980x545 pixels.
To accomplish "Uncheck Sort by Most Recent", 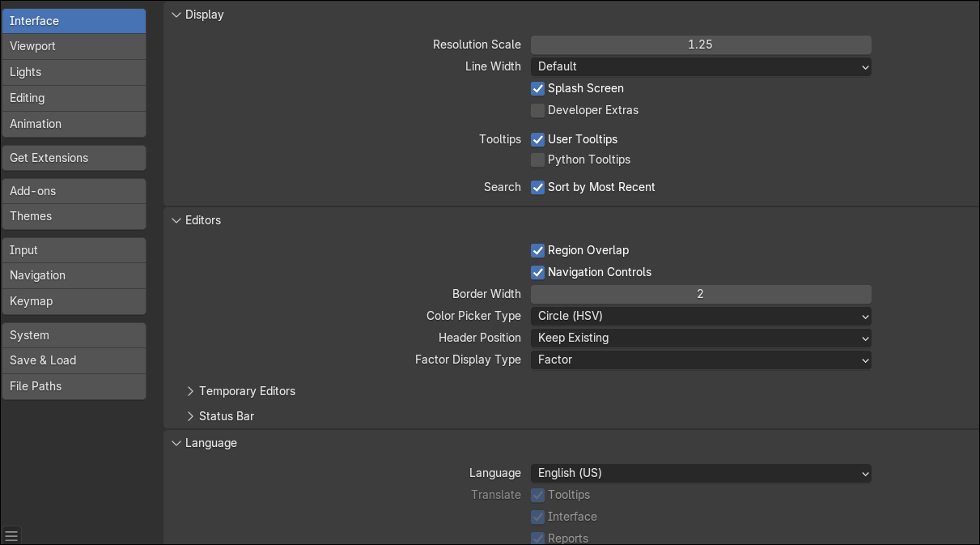I will 538,187.
